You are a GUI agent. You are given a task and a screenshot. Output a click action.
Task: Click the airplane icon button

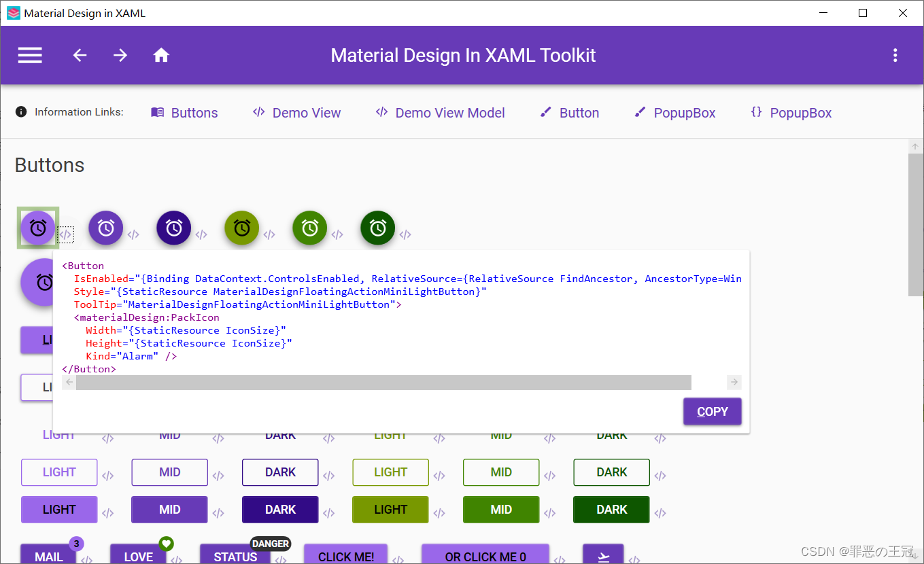click(603, 554)
